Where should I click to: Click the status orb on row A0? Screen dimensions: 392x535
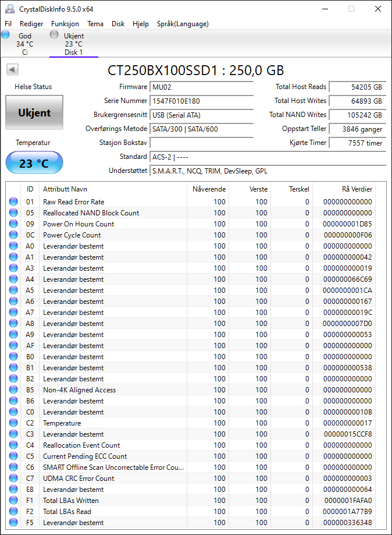pyautogui.click(x=13, y=246)
